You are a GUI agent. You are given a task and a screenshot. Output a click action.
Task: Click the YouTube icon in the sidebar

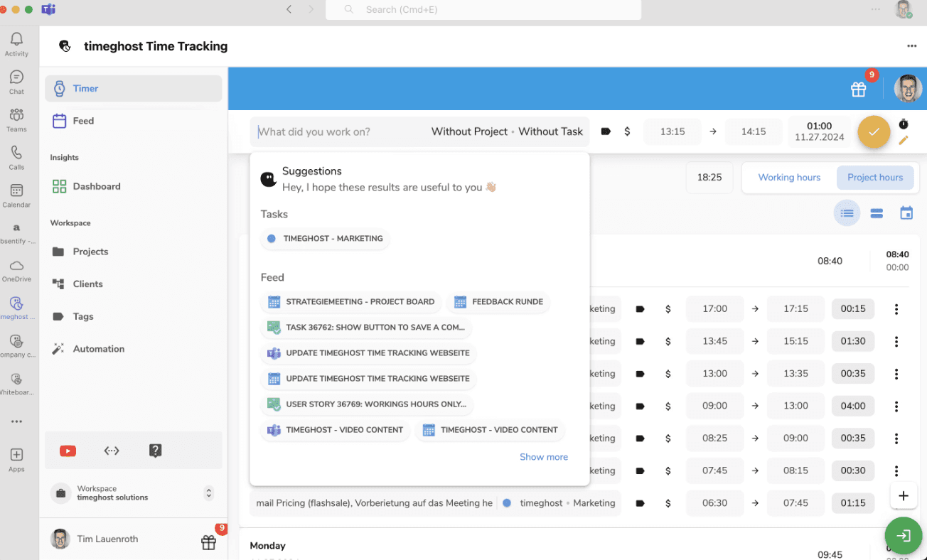(x=68, y=451)
